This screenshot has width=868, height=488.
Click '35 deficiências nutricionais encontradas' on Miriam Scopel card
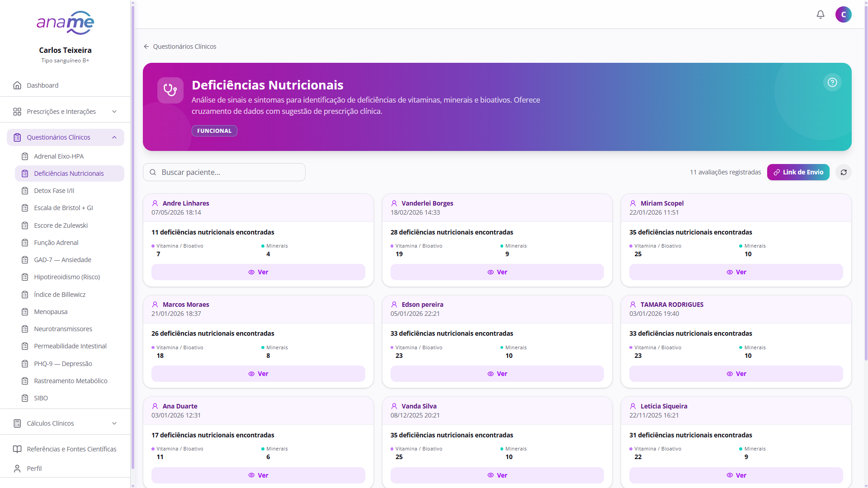pyautogui.click(x=691, y=232)
